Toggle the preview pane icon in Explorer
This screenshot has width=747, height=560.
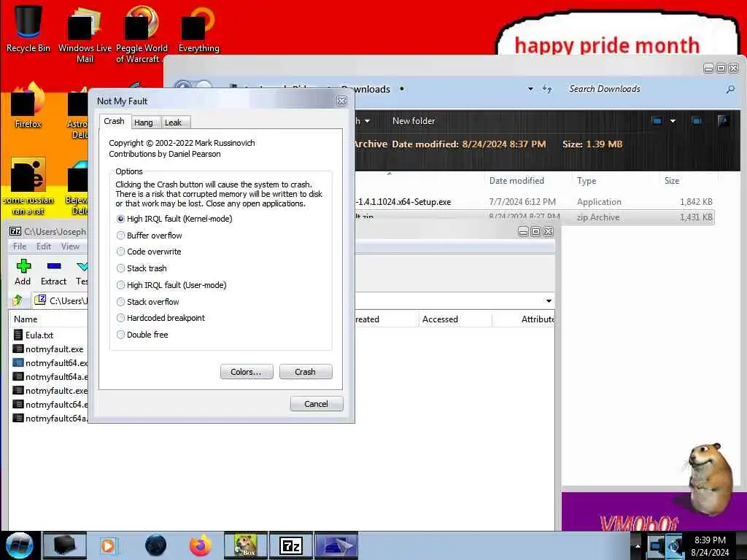click(x=697, y=121)
